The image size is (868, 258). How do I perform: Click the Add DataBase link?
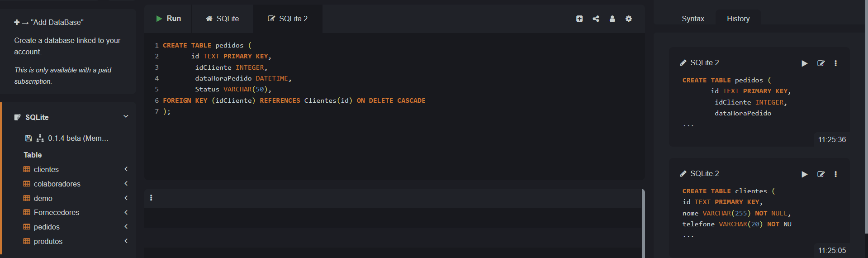click(x=49, y=22)
